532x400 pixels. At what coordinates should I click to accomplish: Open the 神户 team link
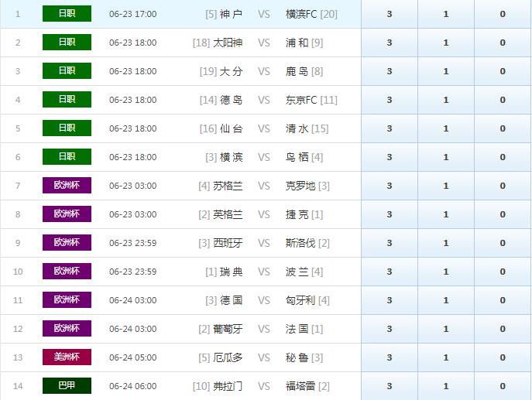[231, 14]
